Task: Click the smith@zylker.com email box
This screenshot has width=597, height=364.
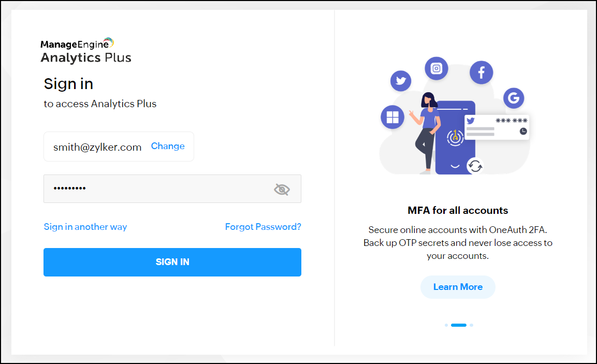Action: pos(97,147)
